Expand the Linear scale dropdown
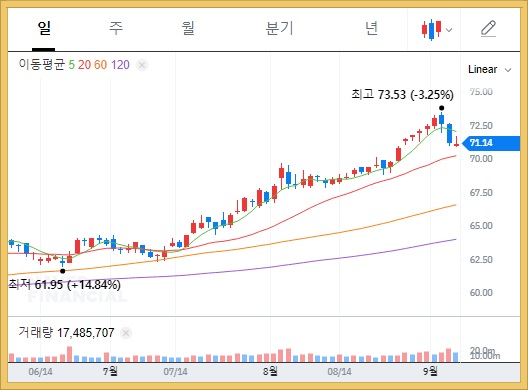Screen dimensions: 528x390 point(490,69)
